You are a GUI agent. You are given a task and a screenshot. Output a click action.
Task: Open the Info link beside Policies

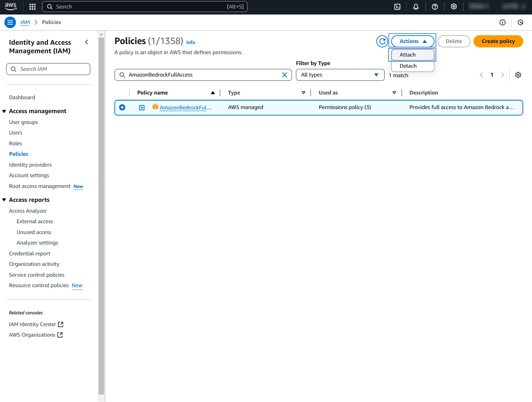(191, 42)
